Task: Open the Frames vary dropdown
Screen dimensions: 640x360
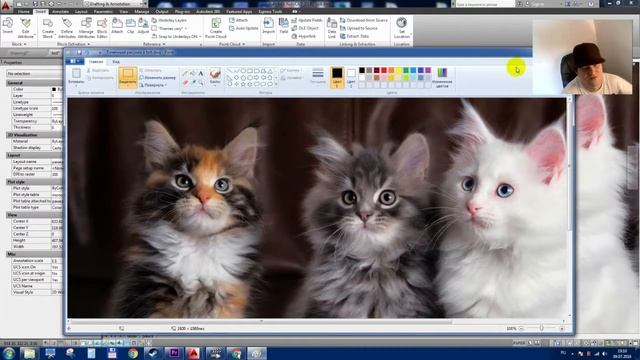Action: pyautogui.click(x=169, y=28)
